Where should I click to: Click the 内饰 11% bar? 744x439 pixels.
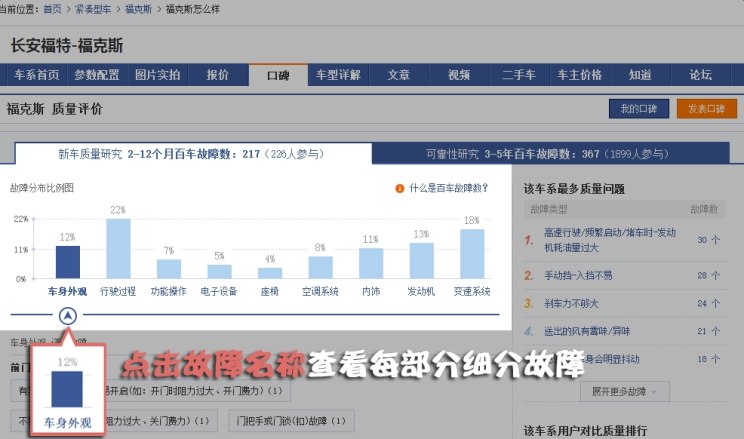[x=371, y=263]
